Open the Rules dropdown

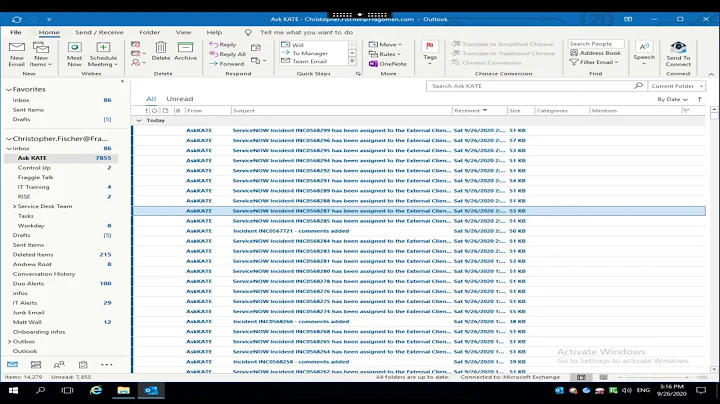tap(385, 54)
